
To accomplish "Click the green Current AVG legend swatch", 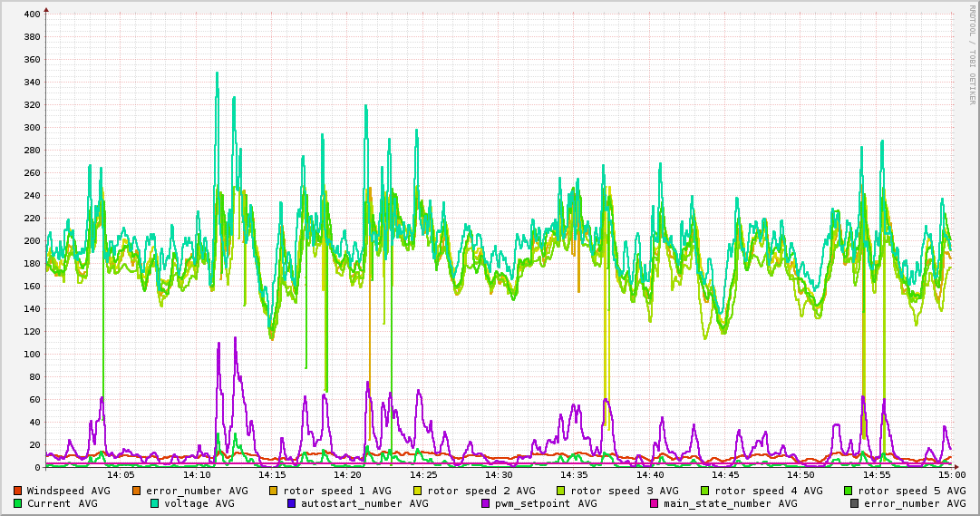I will coord(17,503).
